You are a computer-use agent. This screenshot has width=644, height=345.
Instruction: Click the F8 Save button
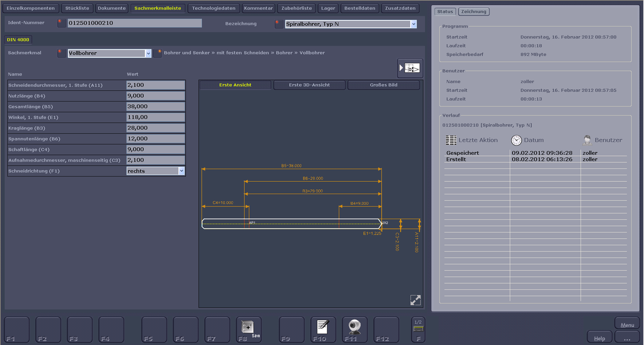[249, 329]
